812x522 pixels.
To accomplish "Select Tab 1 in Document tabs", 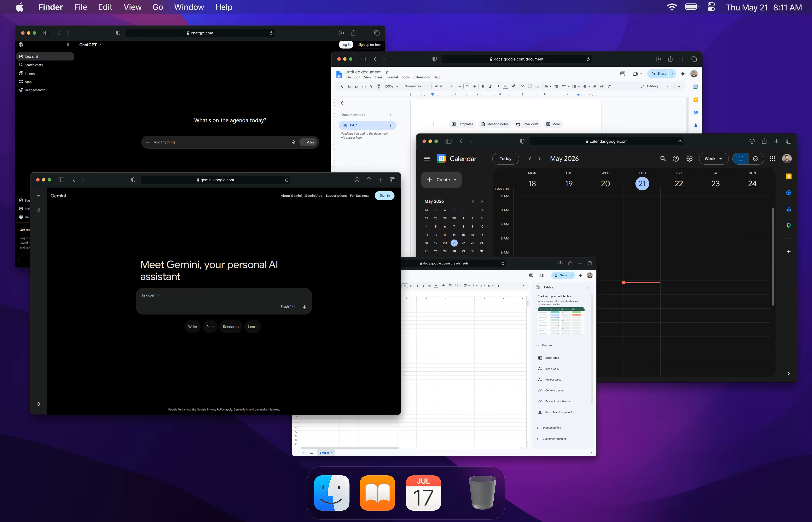I will click(367, 125).
